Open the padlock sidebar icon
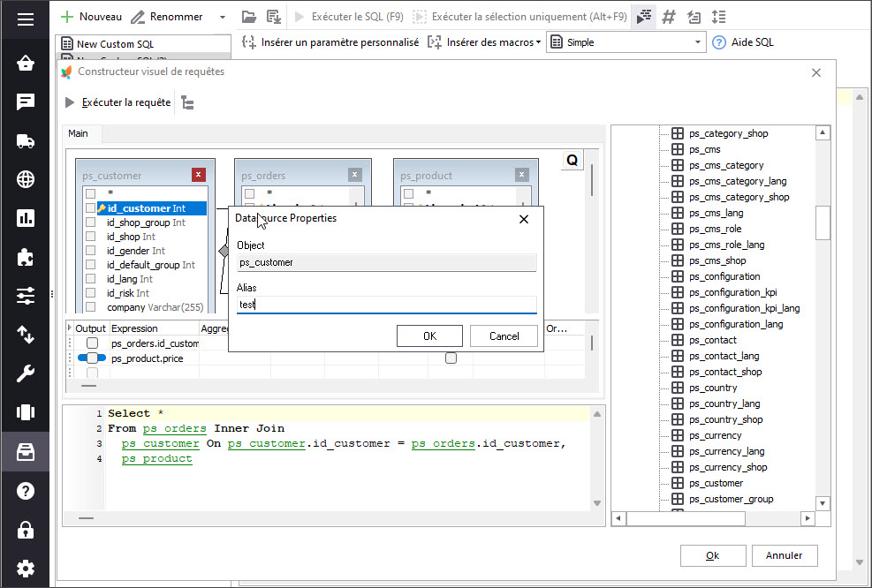The image size is (872, 588). tap(26, 530)
